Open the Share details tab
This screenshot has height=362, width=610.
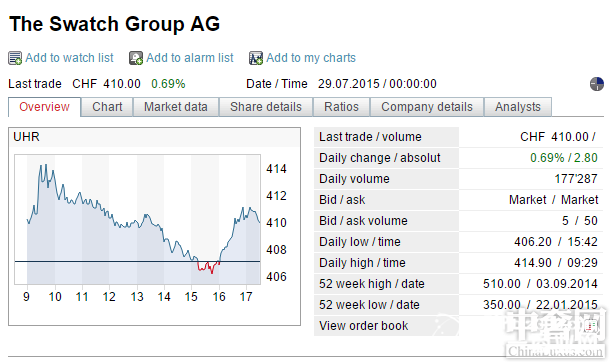click(x=266, y=107)
